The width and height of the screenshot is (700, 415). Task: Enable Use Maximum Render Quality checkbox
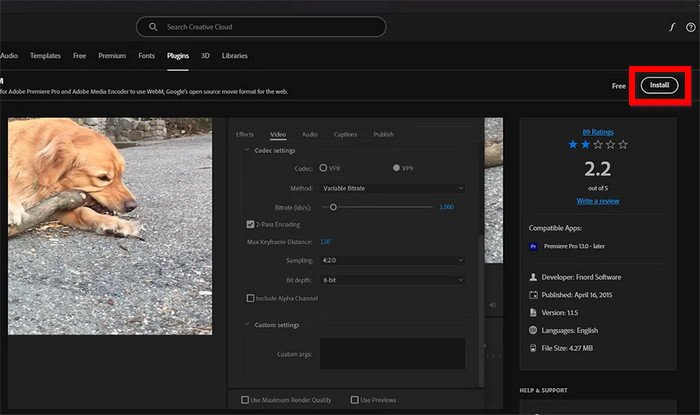(245, 400)
